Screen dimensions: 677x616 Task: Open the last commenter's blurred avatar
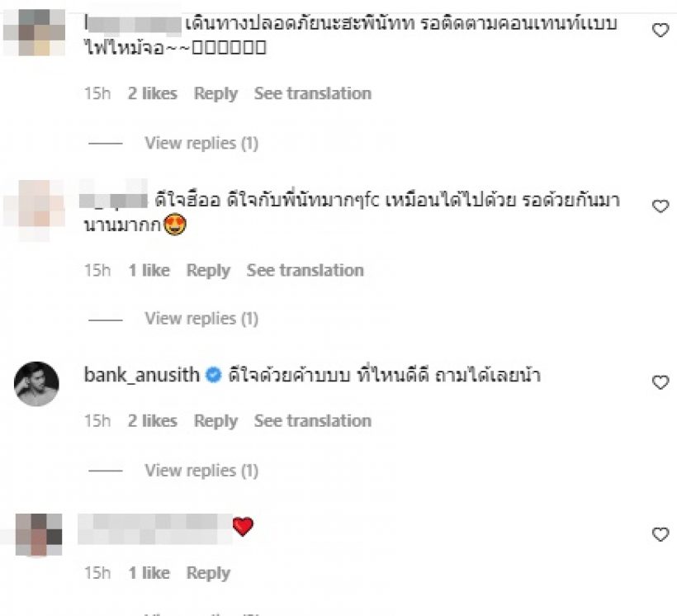pyautogui.click(x=39, y=534)
